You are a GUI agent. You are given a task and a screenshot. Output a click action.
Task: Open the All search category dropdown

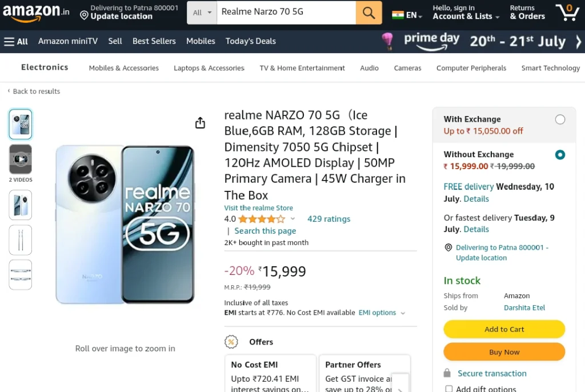pos(202,13)
